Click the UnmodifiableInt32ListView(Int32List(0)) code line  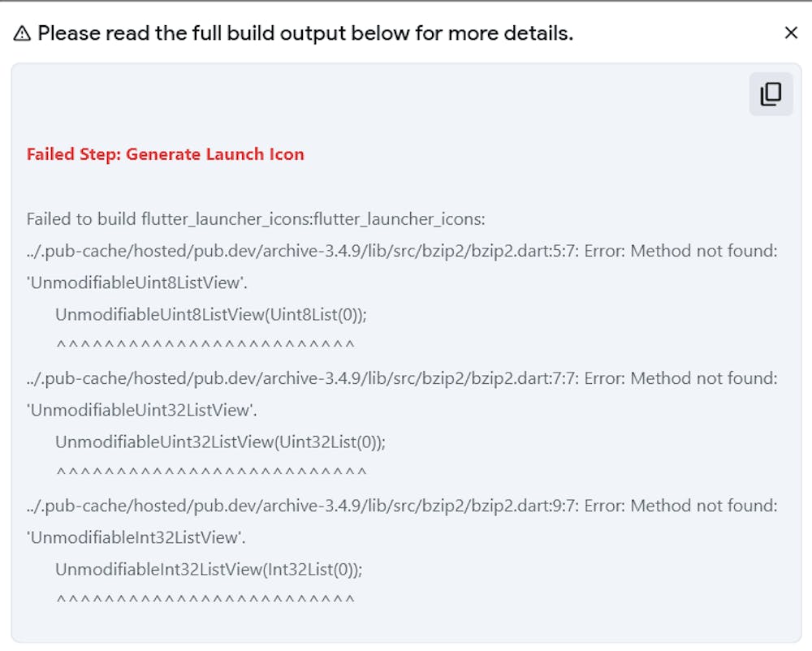click(209, 570)
